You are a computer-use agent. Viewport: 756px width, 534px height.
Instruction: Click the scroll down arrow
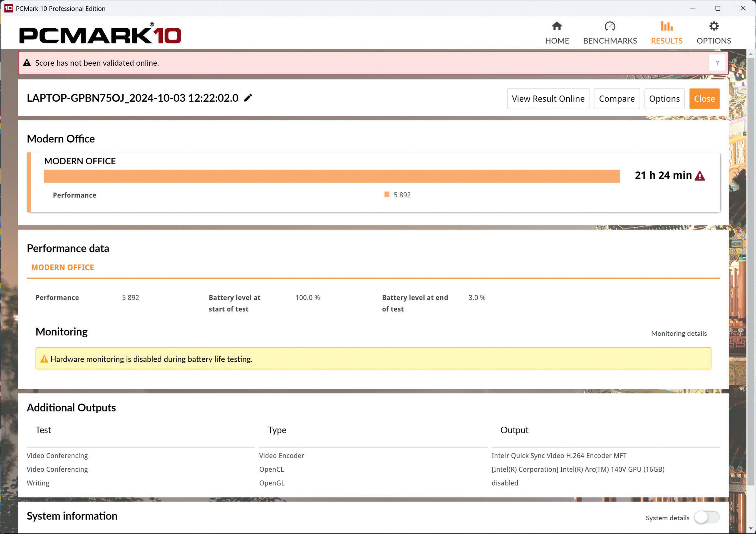click(751, 529)
